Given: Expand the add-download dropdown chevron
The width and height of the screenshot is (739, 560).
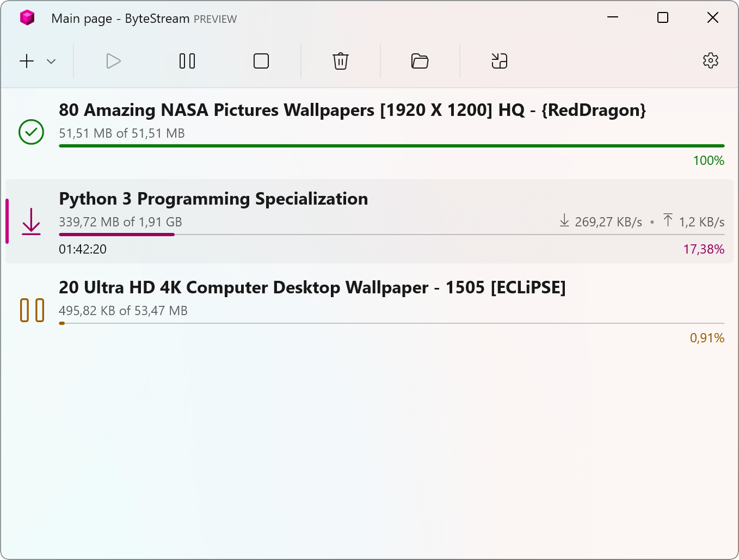Looking at the screenshot, I should click(51, 61).
